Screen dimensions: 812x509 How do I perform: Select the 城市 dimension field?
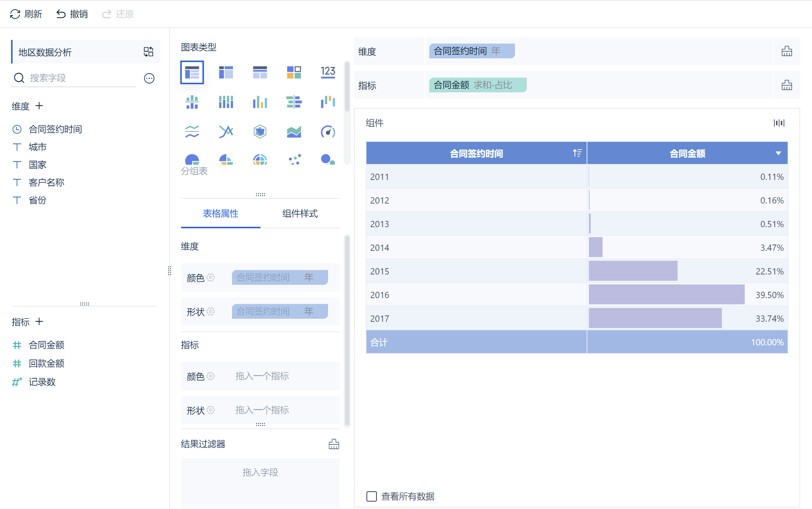point(38,147)
